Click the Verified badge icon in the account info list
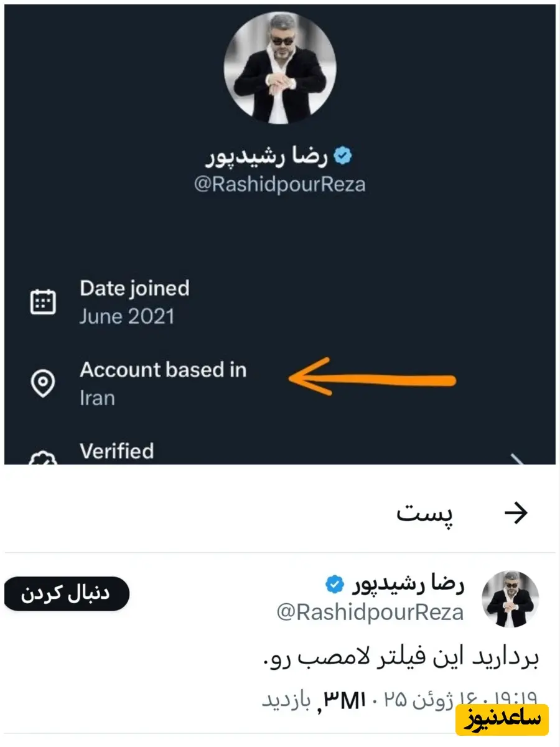560x747 pixels. pos(43,459)
